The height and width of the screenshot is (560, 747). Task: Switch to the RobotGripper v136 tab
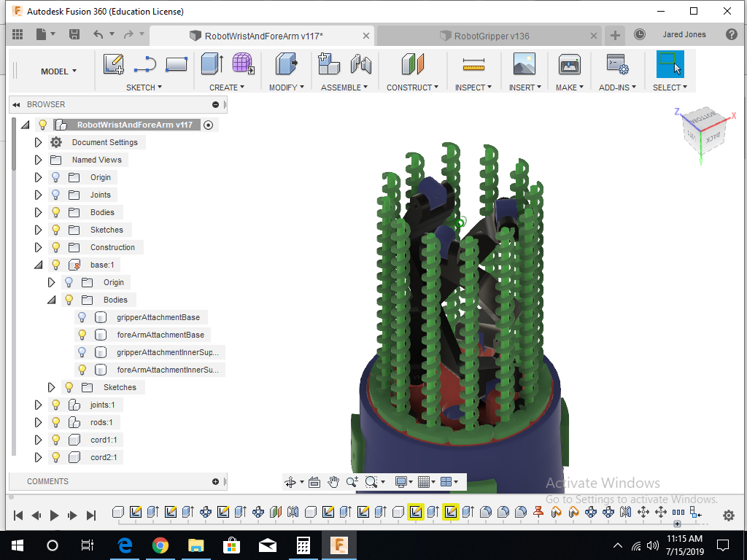tap(491, 36)
